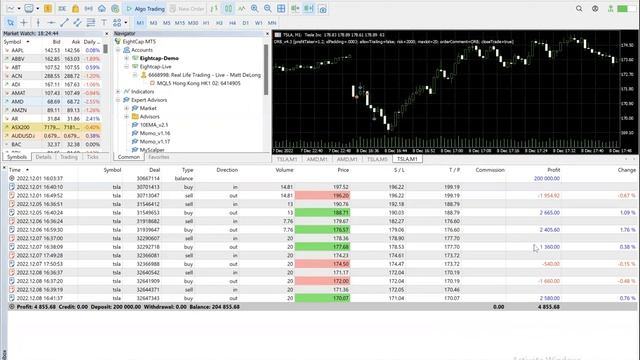Expand the Indicators tree node
640x360 pixels.
[x=118, y=91]
